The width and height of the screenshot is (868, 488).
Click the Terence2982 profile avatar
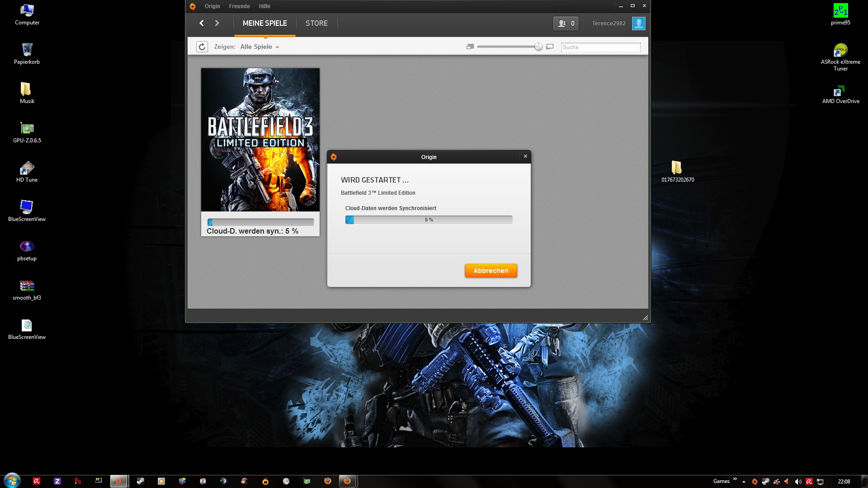point(638,23)
